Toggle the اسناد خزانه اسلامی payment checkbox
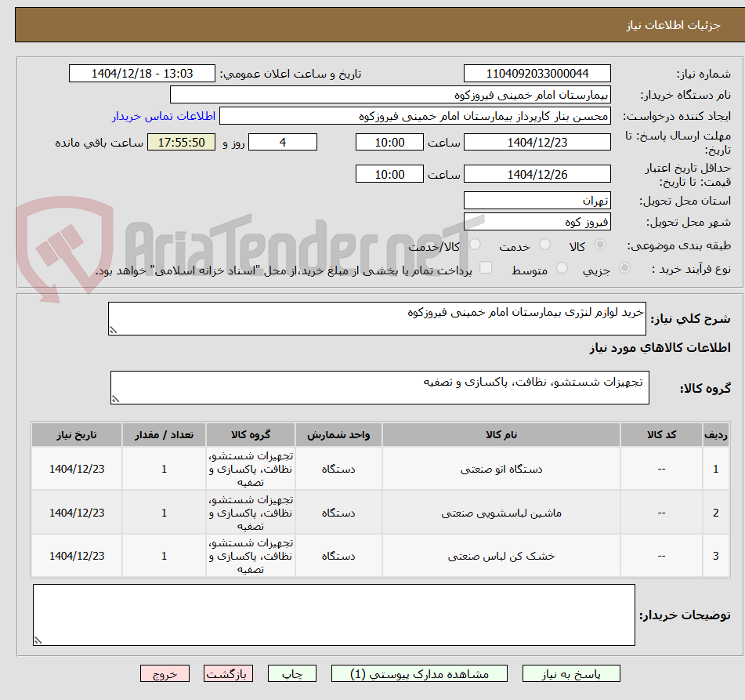The image size is (745, 700). pyautogui.click(x=486, y=268)
